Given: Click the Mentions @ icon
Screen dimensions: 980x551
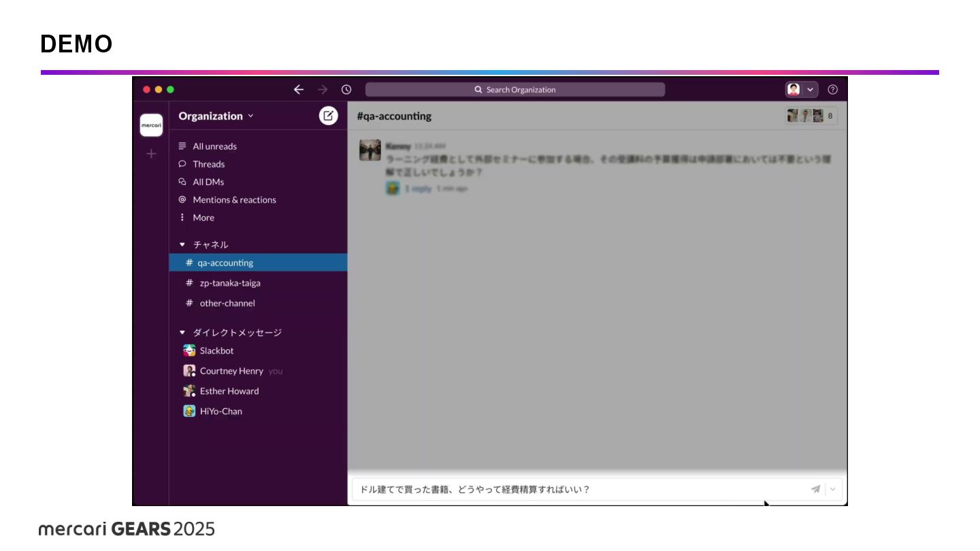Looking at the screenshot, I should point(182,199).
